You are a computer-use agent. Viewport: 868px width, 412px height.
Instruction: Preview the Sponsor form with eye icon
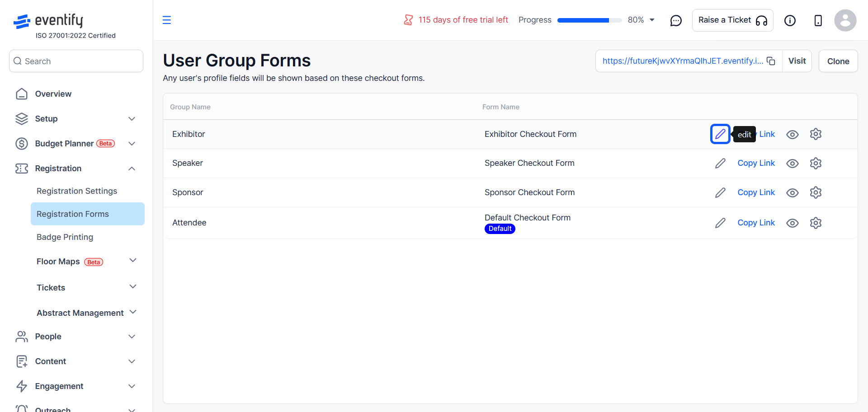[793, 192]
